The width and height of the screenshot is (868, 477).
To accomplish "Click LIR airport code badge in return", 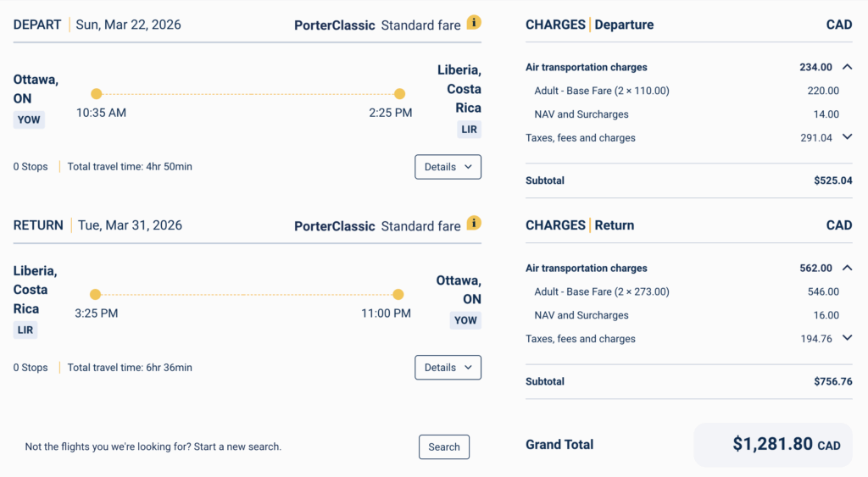I will pyautogui.click(x=25, y=330).
